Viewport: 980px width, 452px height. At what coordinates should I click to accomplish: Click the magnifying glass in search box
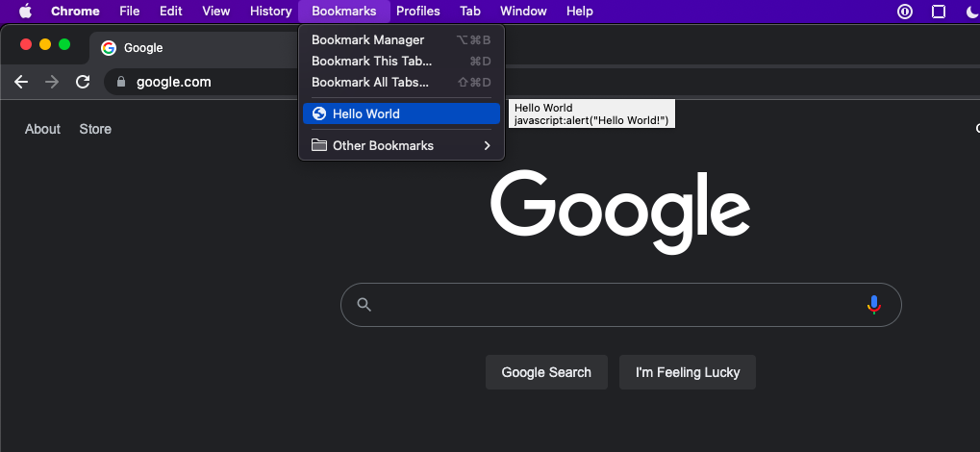[x=364, y=305]
